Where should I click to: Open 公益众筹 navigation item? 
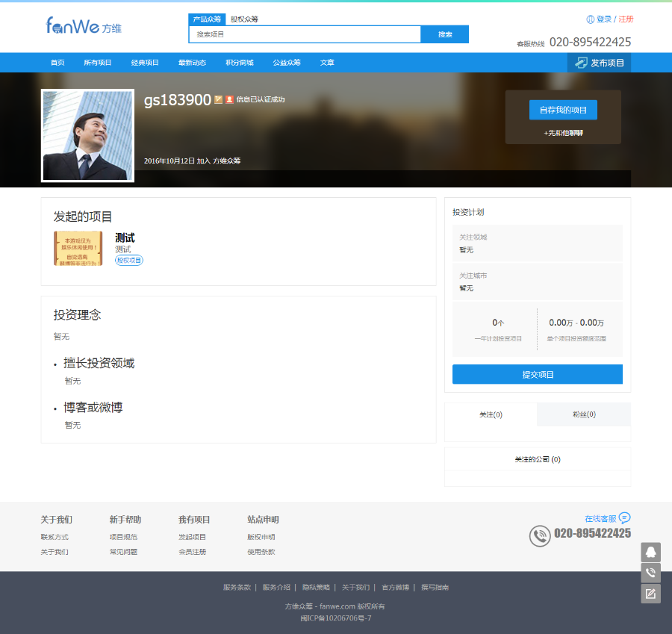(x=287, y=63)
